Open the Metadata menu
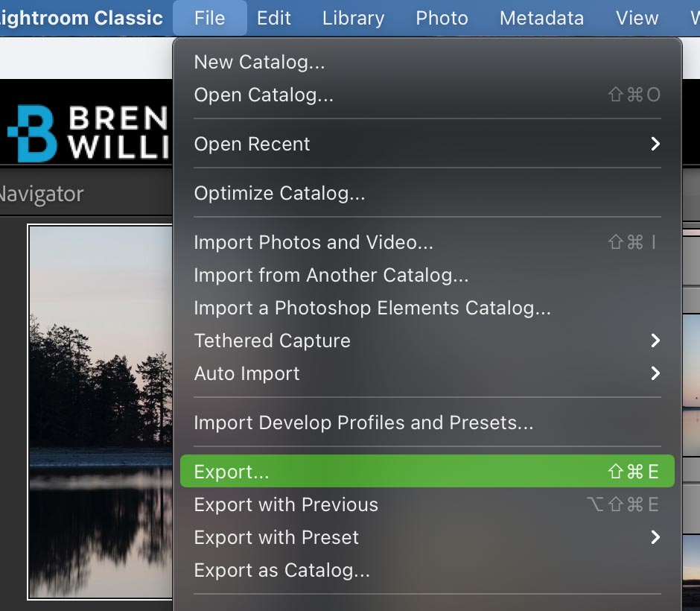The height and width of the screenshot is (611, 700). coord(541,19)
